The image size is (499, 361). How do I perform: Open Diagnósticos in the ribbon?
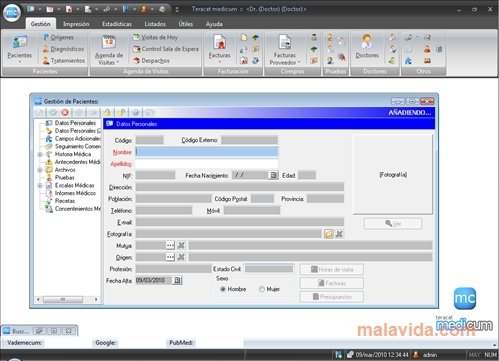tap(63, 49)
